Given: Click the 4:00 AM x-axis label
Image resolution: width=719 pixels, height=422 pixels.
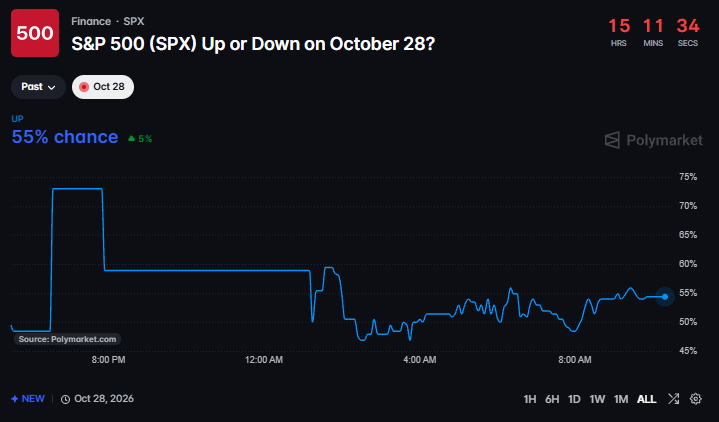Looking at the screenshot, I should [420, 360].
